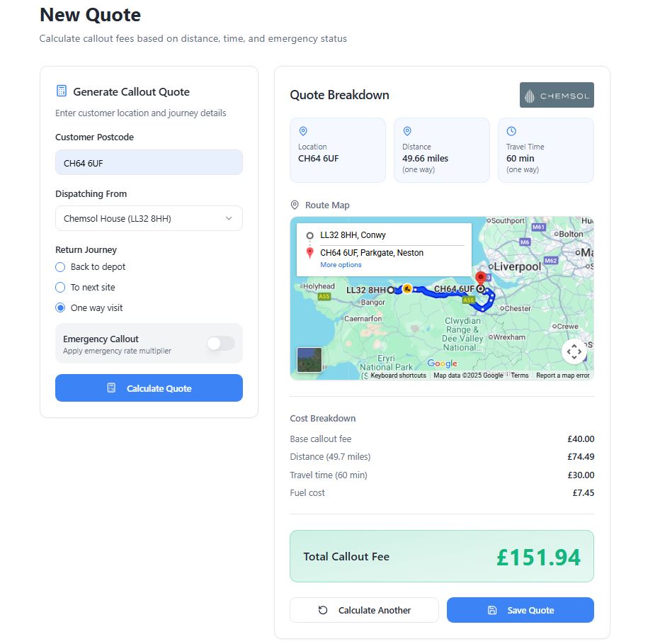Click the Customer Postcode input field
The height and width of the screenshot is (644, 660).
[149, 162]
